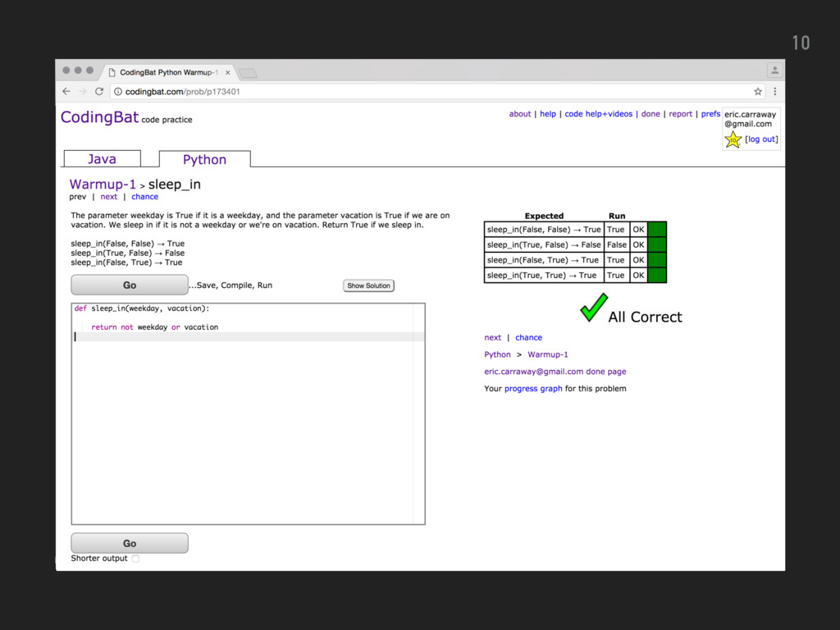Click the 'False' run result cell
The width and height of the screenshot is (840, 630).
coord(617,244)
